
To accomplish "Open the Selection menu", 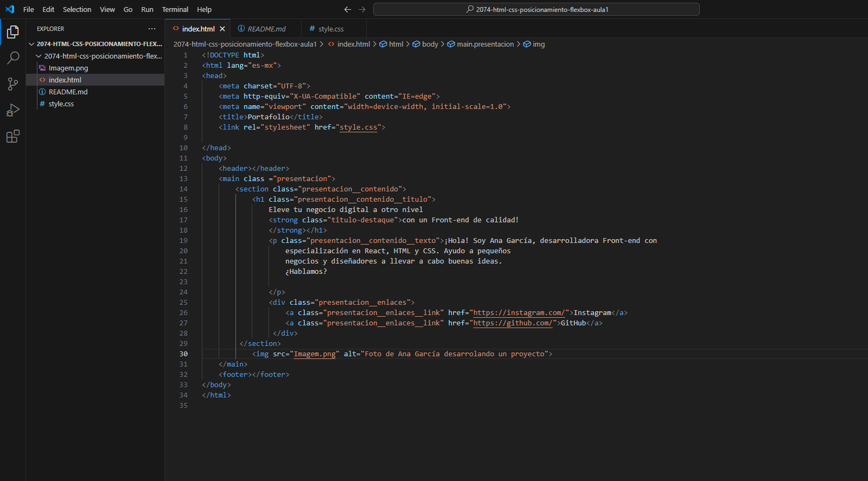I will (x=77, y=9).
